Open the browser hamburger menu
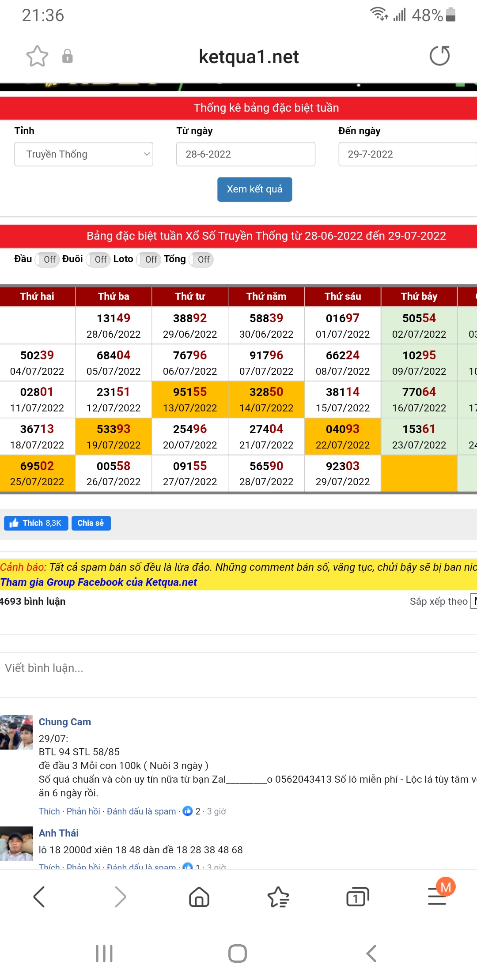Image resolution: width=477 pixels, height=980 pixels. pos(437,897)
